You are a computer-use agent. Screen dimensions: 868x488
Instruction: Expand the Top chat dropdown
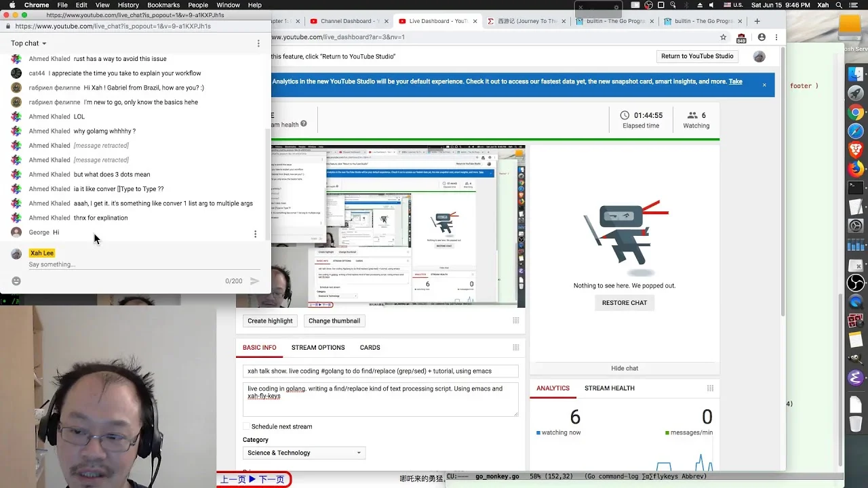pyautogui.click(x=28, y=43)
